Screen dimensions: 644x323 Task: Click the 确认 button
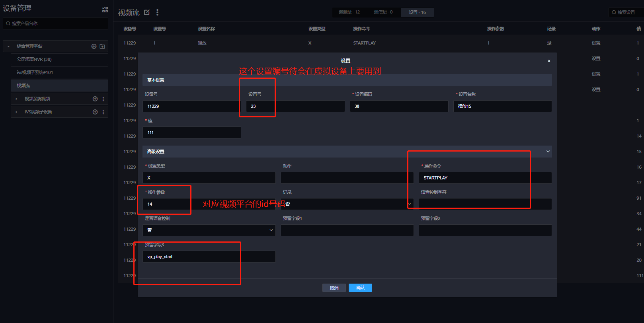pyautogui.click(x=360, y=288)
